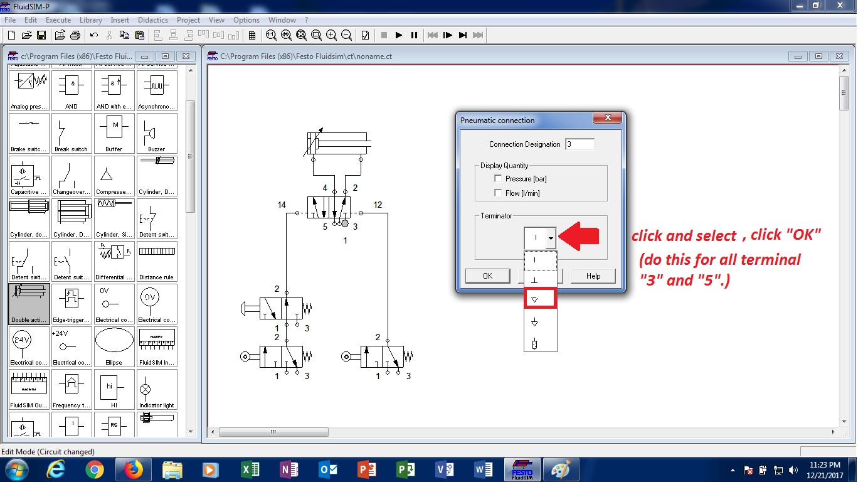Click the Open file folder icon
The image size is (868, 482).
26,35
